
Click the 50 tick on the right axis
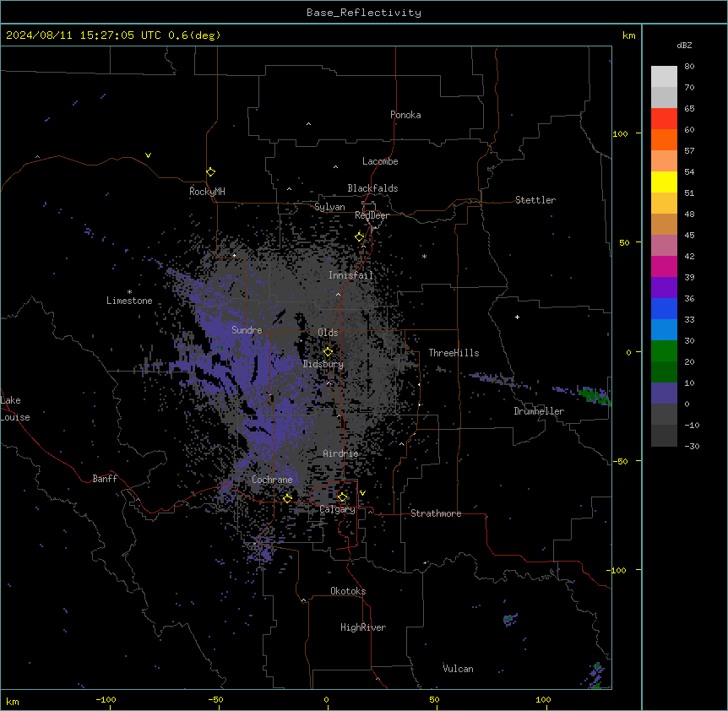(624, 242)
